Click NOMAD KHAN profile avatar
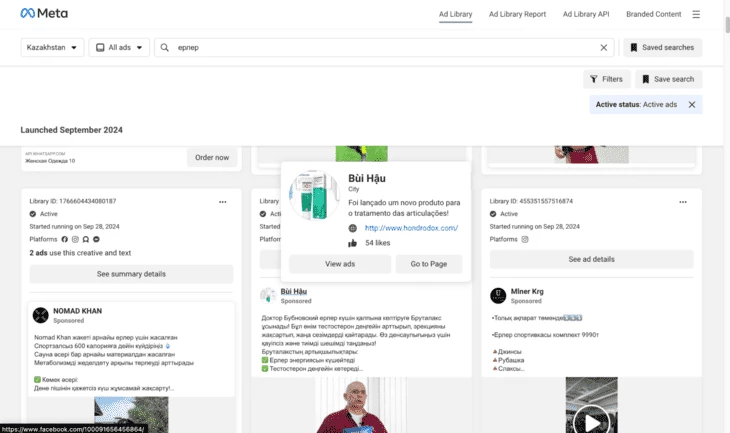 tap(41, 315)
